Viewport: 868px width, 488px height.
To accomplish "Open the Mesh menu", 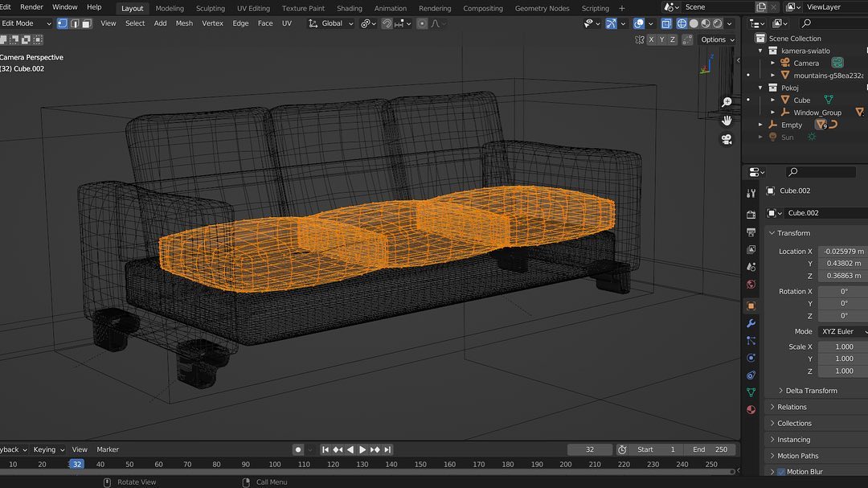I will tap(184, 23).
